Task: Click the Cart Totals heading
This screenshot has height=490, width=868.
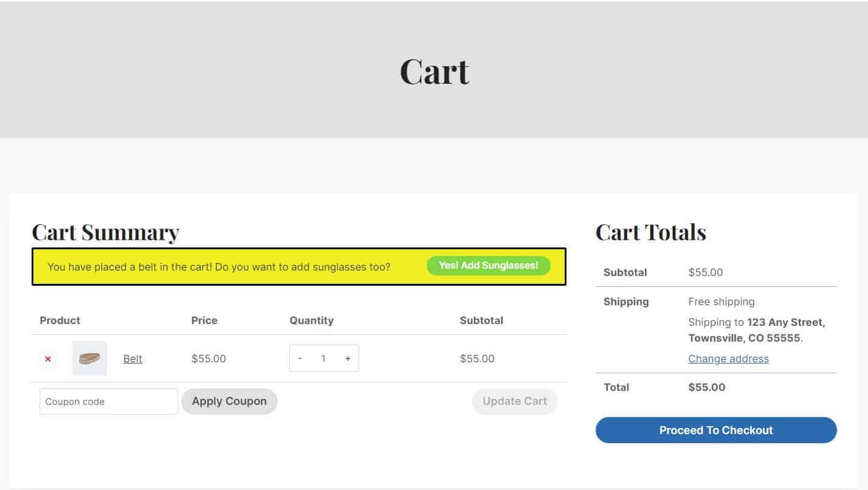Action: (x=651, y=232)
